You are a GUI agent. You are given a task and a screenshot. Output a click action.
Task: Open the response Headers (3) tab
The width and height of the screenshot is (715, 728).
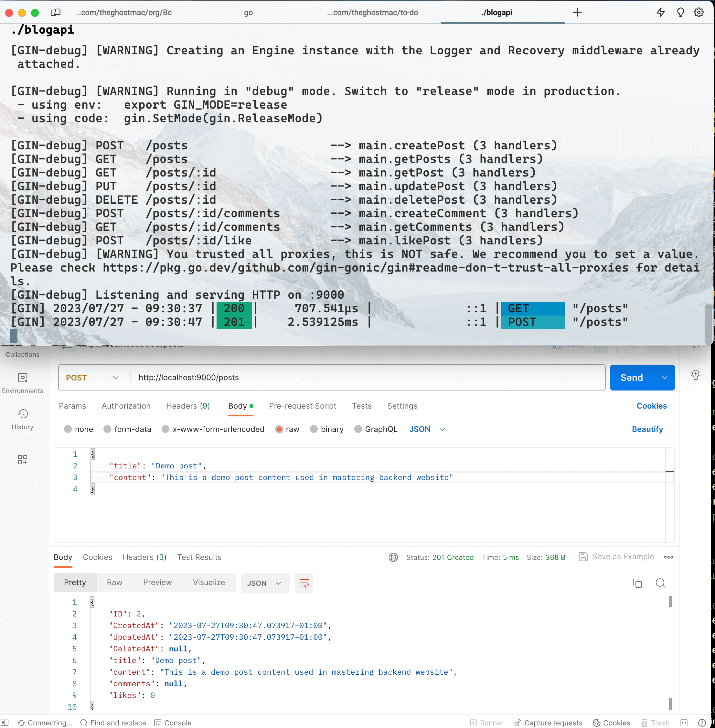click(x=144, y=557)
